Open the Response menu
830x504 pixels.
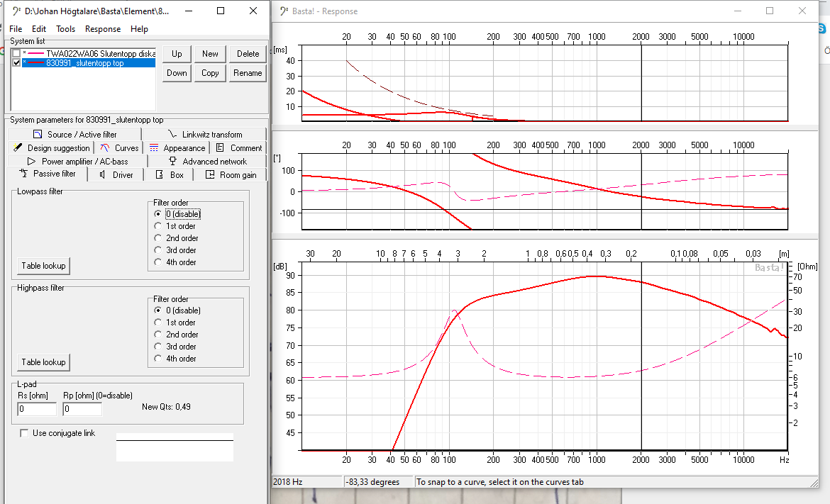(103, 29)
